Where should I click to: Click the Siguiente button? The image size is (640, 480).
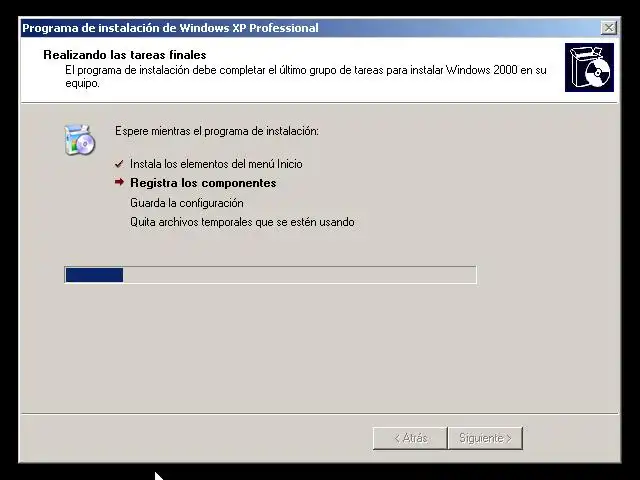485,438
